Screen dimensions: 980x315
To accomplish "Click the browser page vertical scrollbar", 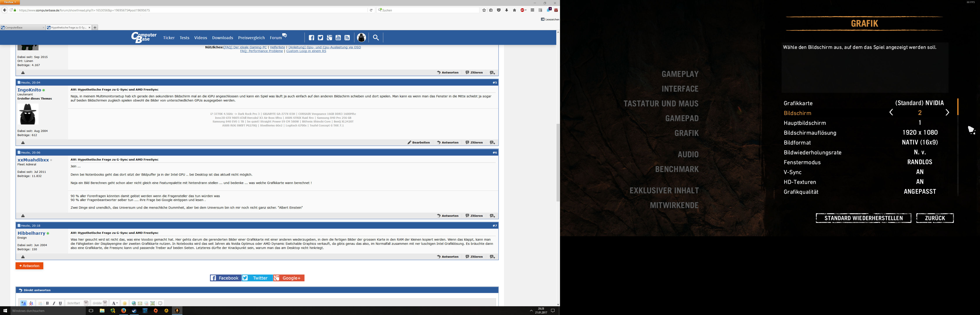I will 558,163.
